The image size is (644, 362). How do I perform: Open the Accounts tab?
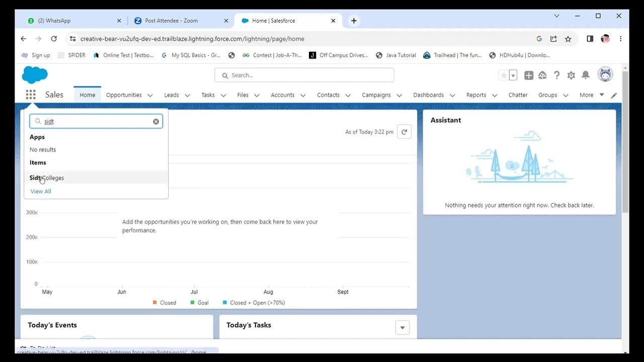283,95
